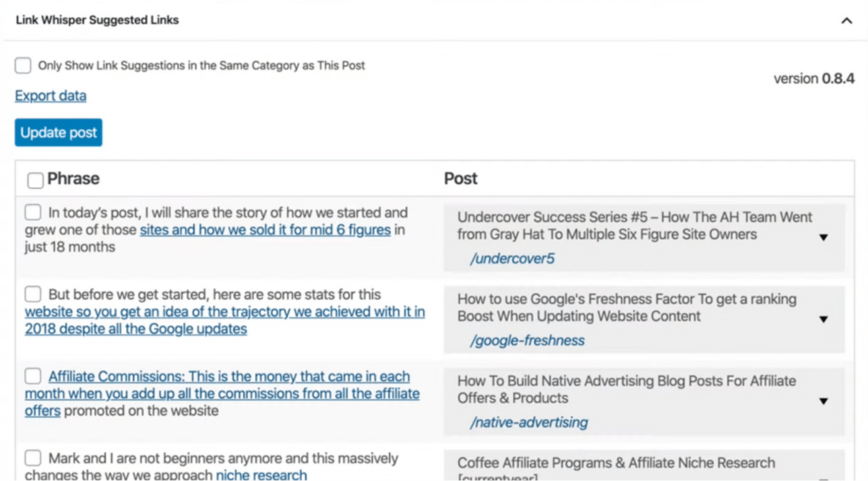Expand the Google's Freshness Factor post dropdown
Image resolution: width=868 pixels, height=481 pixels.
pyautogui.click(x=823, y=319)
